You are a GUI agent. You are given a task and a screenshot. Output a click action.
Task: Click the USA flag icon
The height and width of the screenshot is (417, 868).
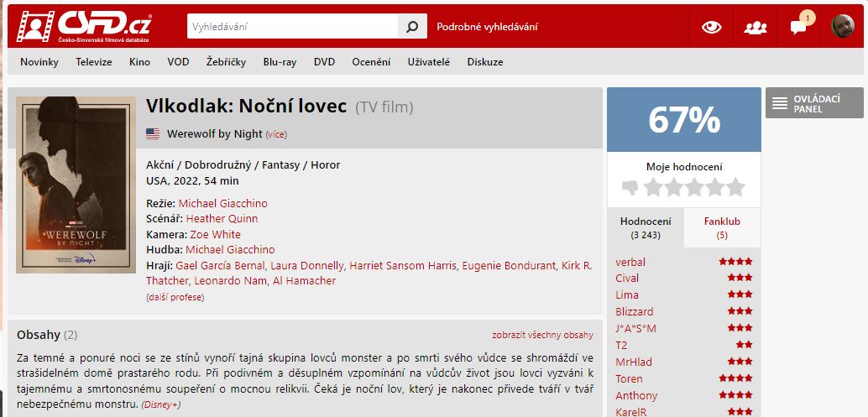[x=153, y=134]
